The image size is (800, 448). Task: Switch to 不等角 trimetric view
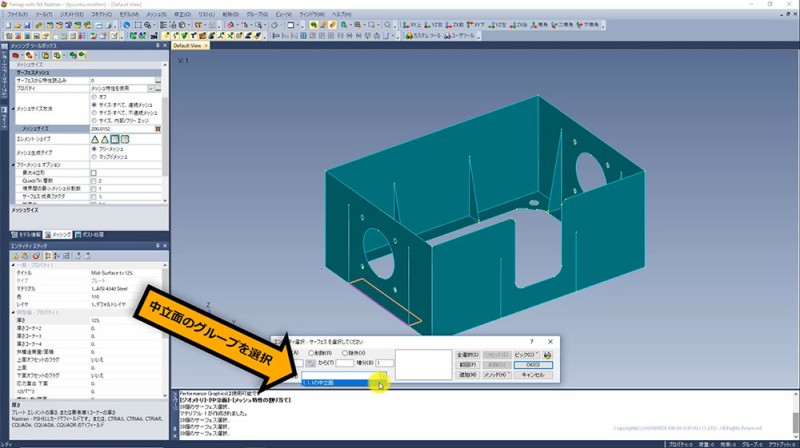[588, 25]
